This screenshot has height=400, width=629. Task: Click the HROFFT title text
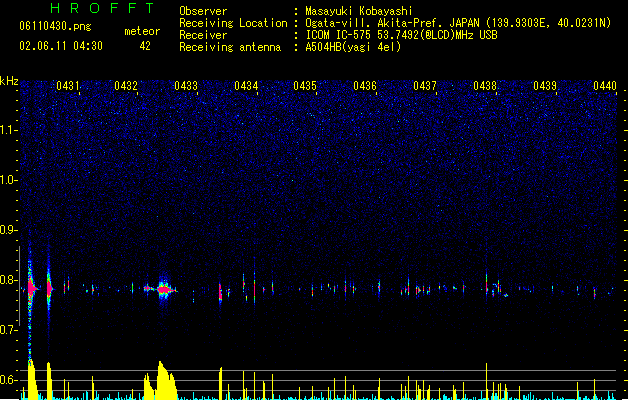pyautogui.click(x=102, y=8)
